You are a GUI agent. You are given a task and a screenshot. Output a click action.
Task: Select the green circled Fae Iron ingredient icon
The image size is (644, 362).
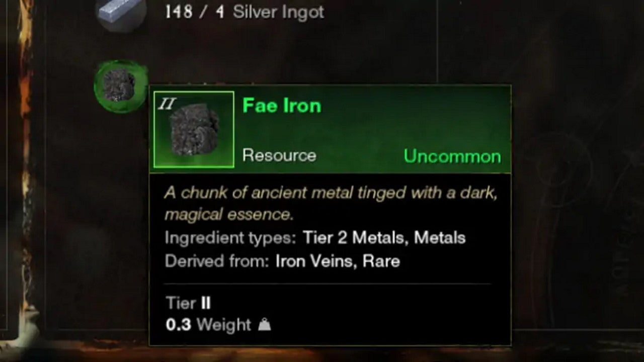pyautogui.click(x=120, y=86)
